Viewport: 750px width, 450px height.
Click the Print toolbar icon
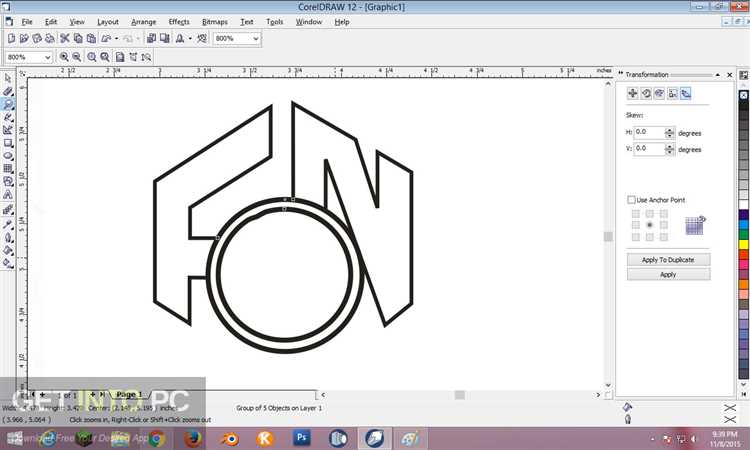point(50,38)
